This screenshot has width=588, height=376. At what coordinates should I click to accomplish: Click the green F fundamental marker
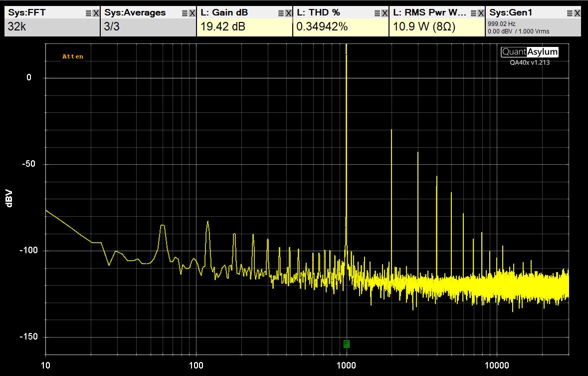tap(347, 344)
